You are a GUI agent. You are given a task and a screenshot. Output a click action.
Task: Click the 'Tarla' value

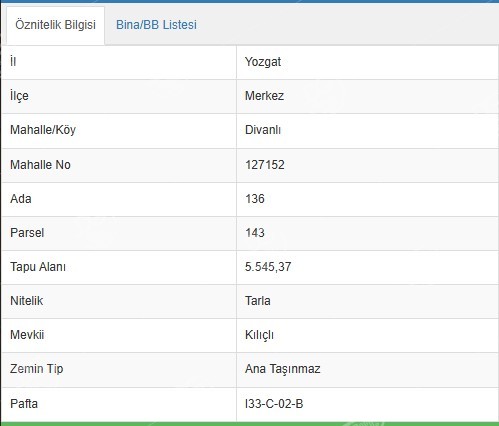(258, 301)
